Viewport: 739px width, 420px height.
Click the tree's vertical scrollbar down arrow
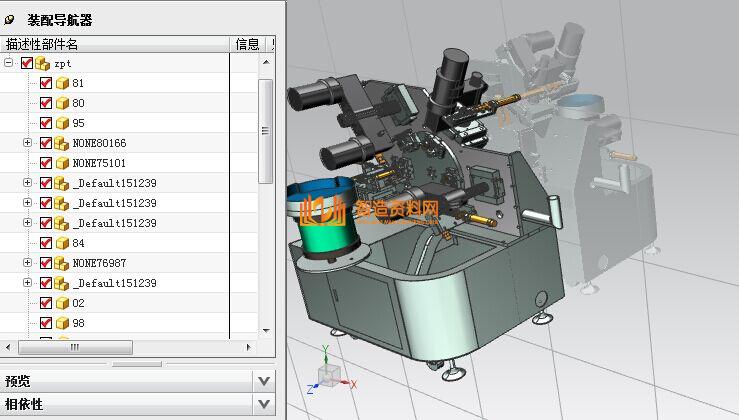266,330
